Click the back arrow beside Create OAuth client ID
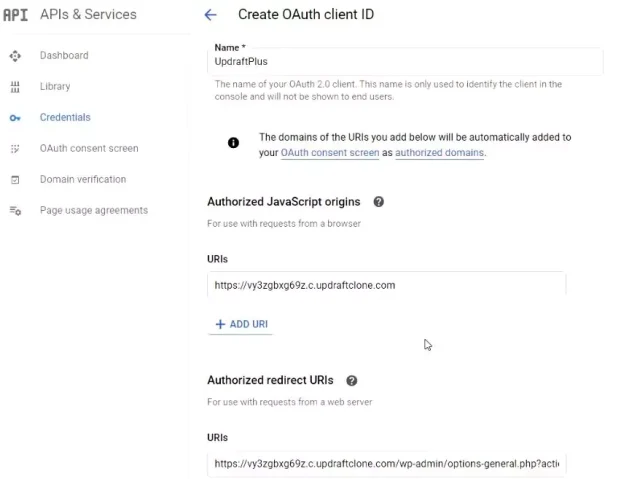Screen dimensions: 640x479 click(210, 15)
